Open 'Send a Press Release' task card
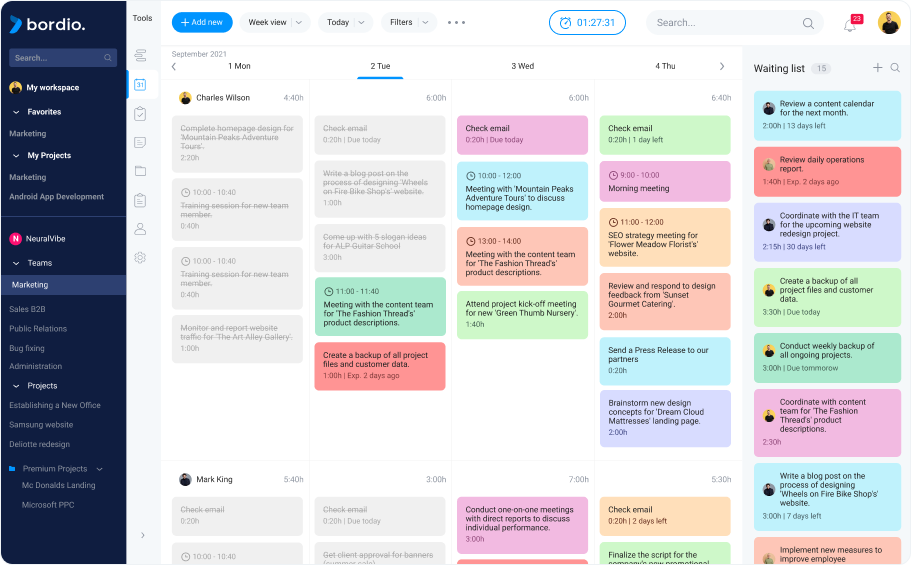Screen dimensions: 911x565 pos(665,361)
